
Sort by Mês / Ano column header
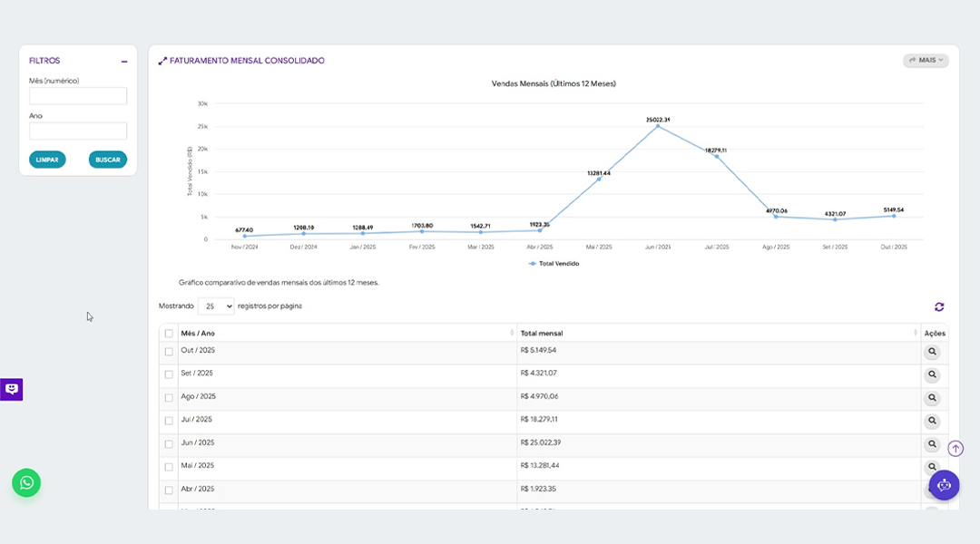tap(347, 334)
